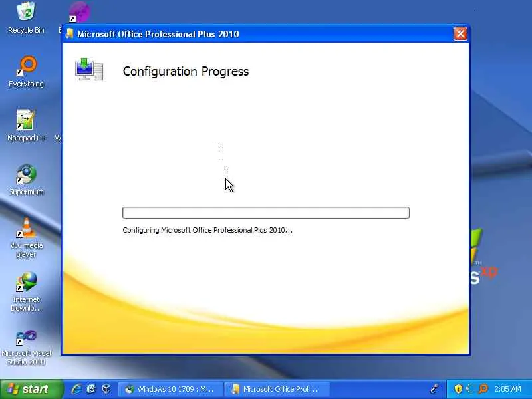Click the 2:05 AM taskbar clock

tap(507, 389)
